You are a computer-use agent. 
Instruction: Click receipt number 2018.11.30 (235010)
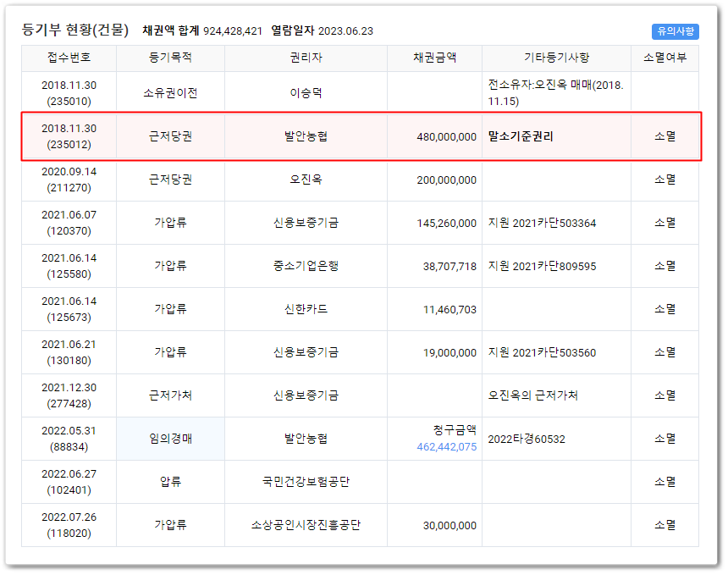(x=69, y=93)
